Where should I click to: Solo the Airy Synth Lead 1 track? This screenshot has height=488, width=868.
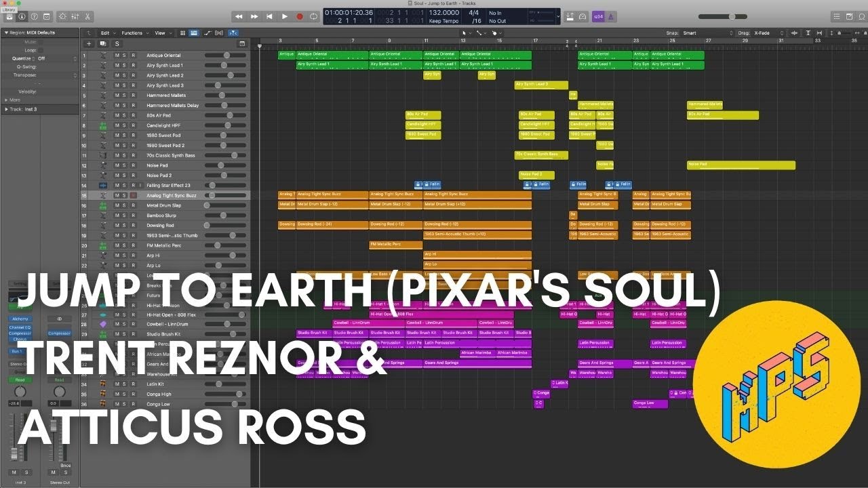(x=124, y=65)
